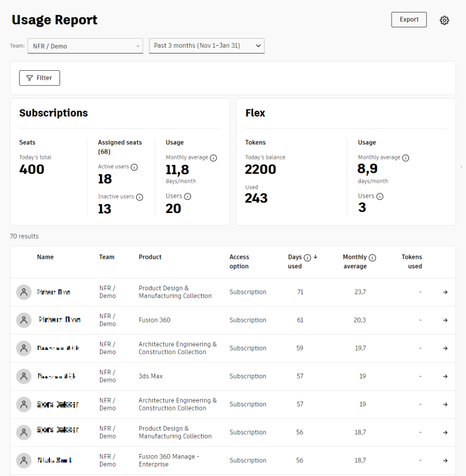Open details arrow for Product Design & Manufacturing Collection row
Image resolution: width=466 pixels, height=476 pixels.
(445, 292)
